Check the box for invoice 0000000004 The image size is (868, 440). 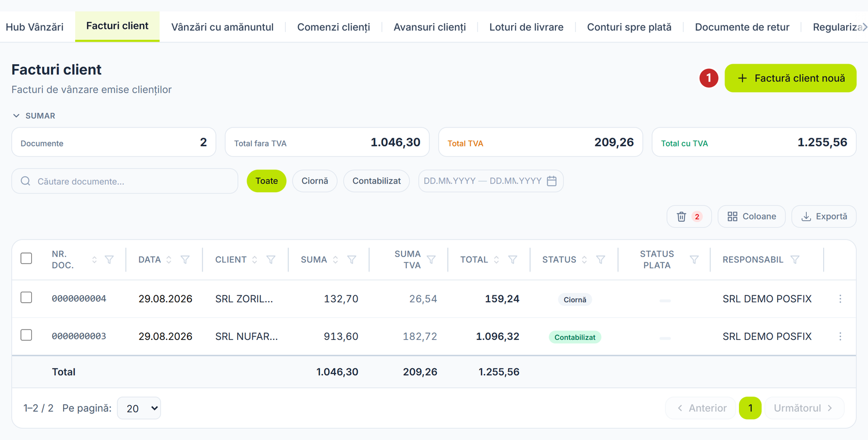[26, 298]
